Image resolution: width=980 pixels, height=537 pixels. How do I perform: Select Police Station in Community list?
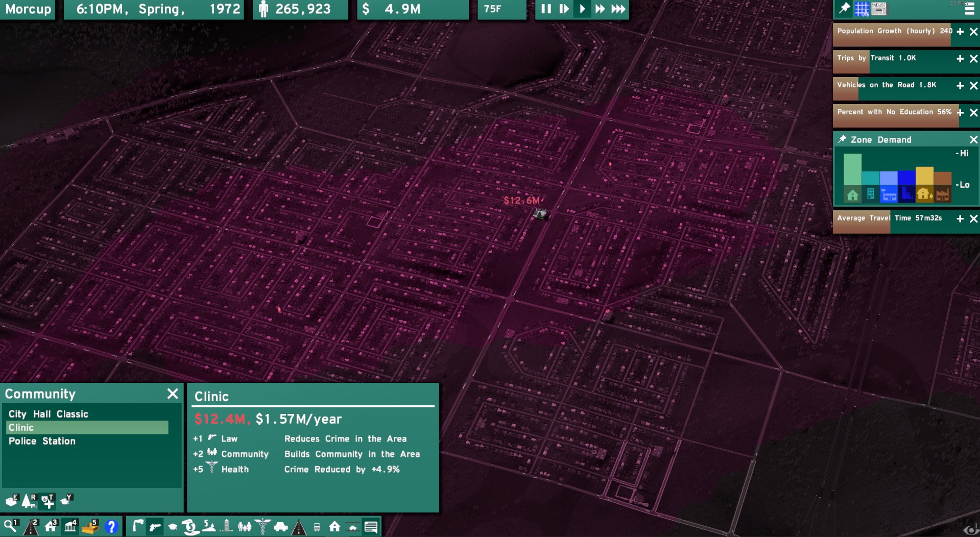(x=87, y=441)
